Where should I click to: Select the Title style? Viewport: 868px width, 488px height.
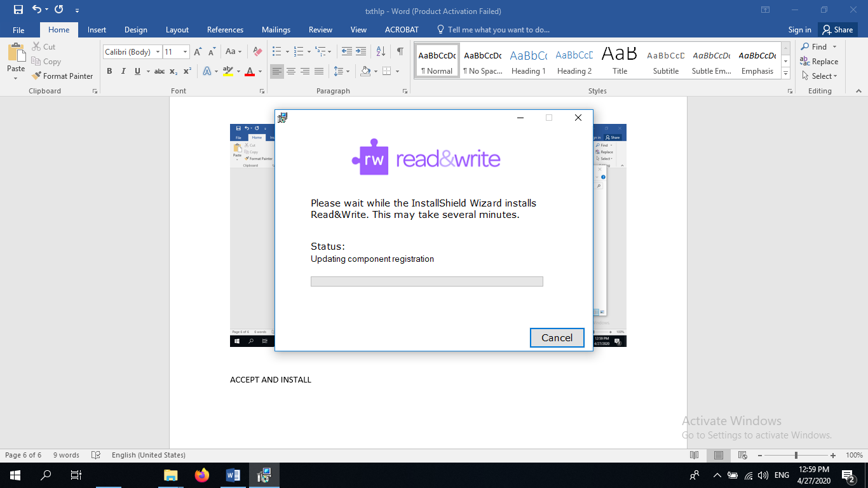point(620,62)
